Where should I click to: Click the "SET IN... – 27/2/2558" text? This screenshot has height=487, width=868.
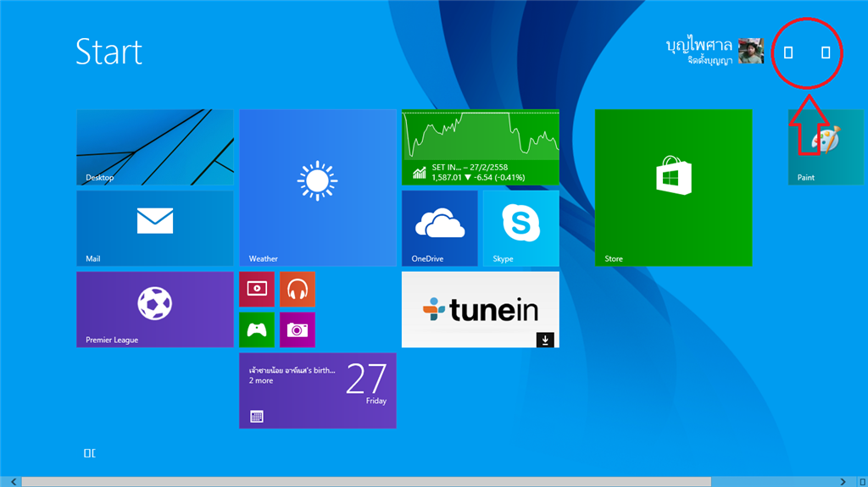(470, 167)
